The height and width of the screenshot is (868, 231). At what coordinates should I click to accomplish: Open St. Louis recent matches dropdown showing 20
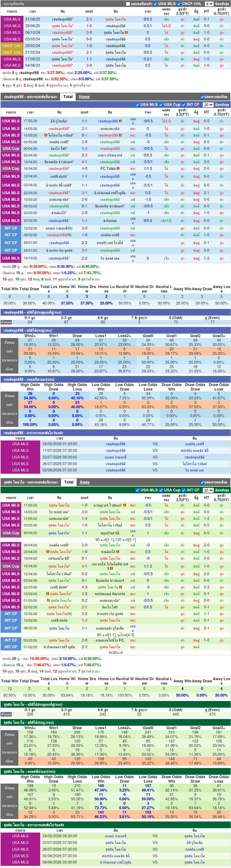coord(208,105)
